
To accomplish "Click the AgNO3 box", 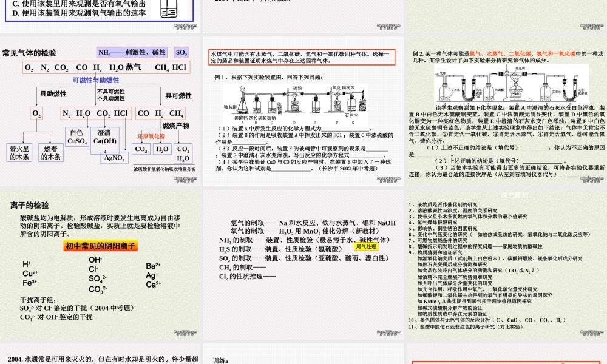I will point(114,158).
